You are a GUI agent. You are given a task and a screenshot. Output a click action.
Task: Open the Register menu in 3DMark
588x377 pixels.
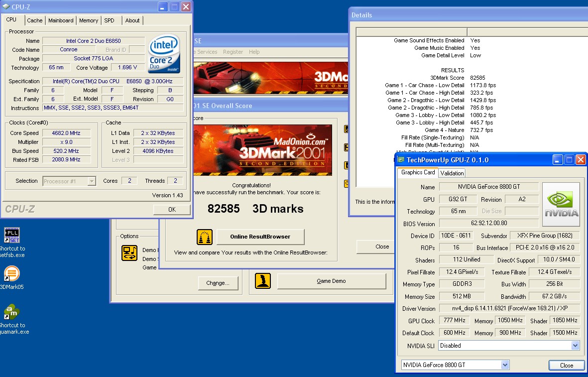pos(233,52)
